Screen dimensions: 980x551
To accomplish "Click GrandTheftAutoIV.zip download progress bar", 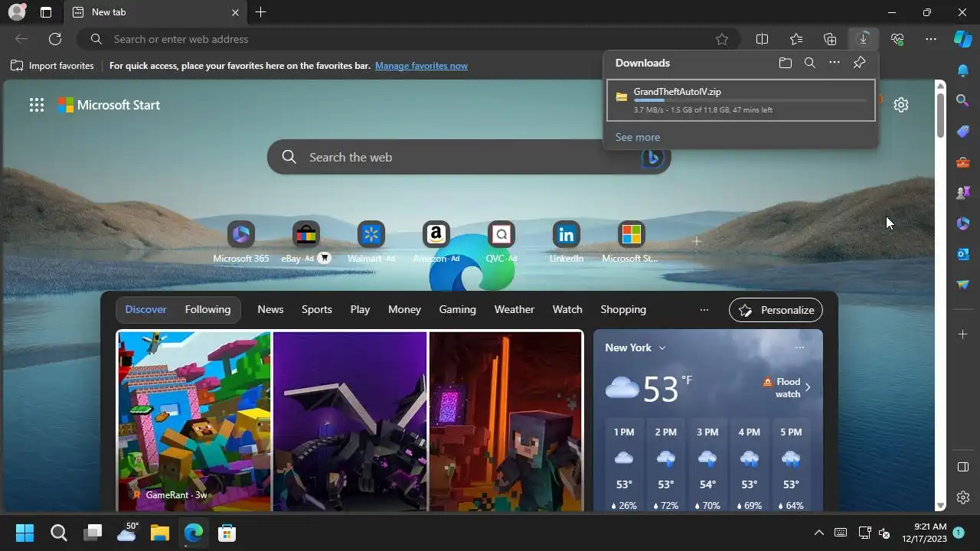I will 750,100.
